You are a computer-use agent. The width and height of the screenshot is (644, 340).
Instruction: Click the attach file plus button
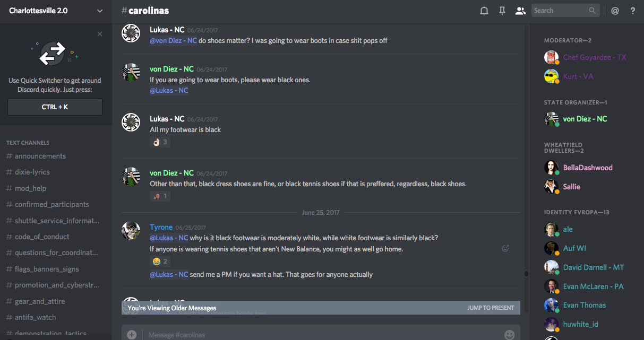tap(132, 335)
